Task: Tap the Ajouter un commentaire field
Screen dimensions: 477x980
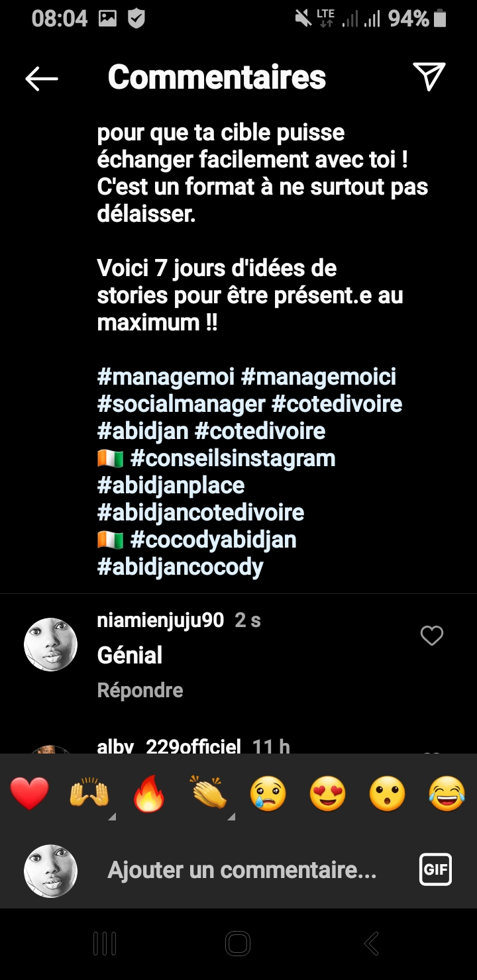Action: click(242, 870)
